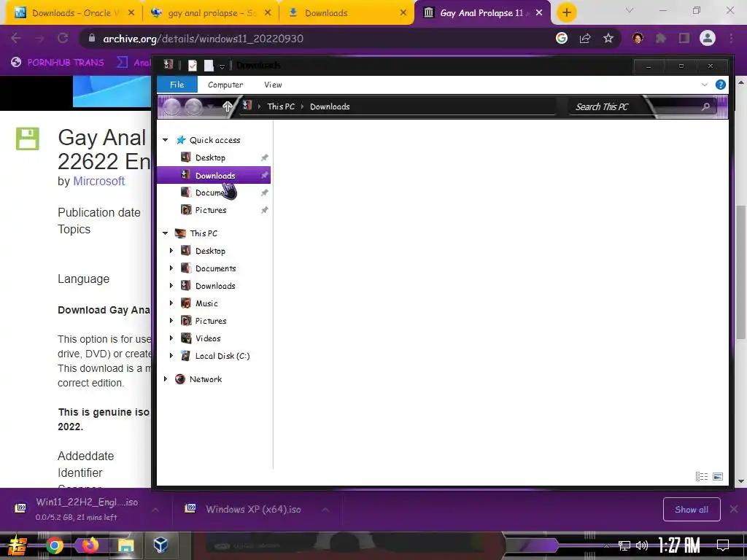The image size is (747, 560).
Task: Close the downloads bar
Action: pos(734,509)
